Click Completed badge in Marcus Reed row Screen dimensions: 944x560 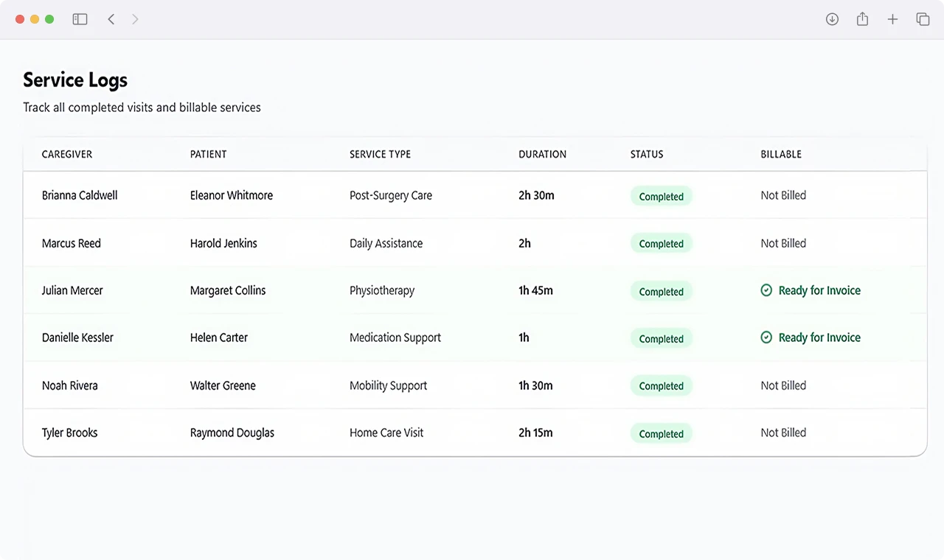tap(662, 243)
